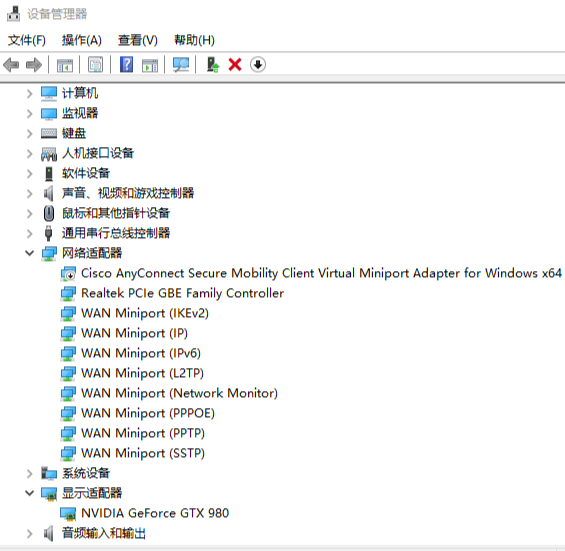Click the 计算机 category monitor icon
The height and width of the screenshot is (551, 565).
(49, 93)
